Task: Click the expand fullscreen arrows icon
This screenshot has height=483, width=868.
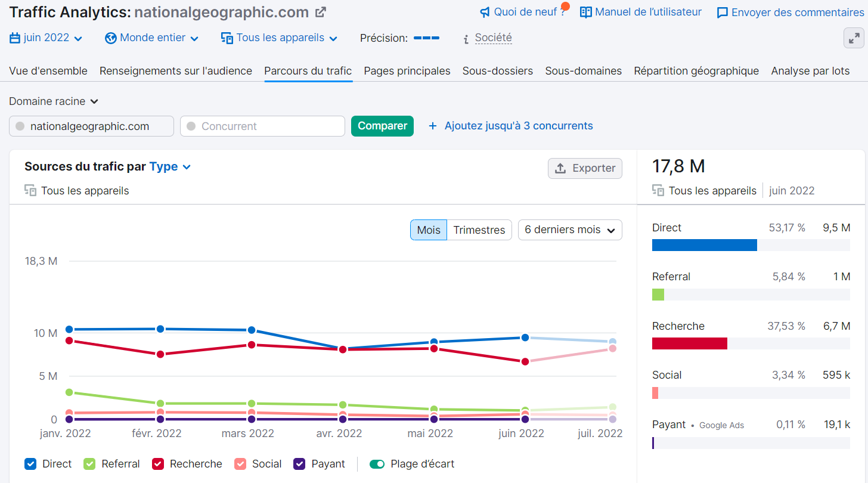Action: pyautogui.click(x=854, y=38)
